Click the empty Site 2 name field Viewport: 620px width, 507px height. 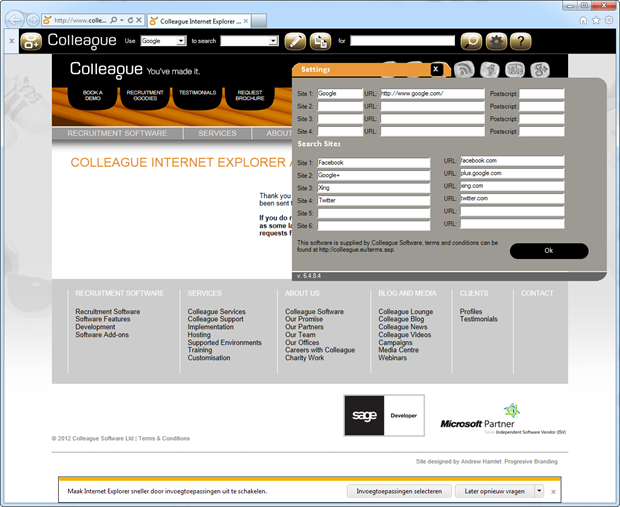tap(340, 106)
